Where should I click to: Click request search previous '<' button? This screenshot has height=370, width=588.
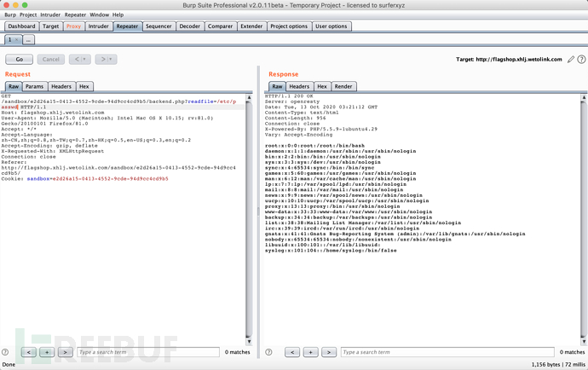28,352
